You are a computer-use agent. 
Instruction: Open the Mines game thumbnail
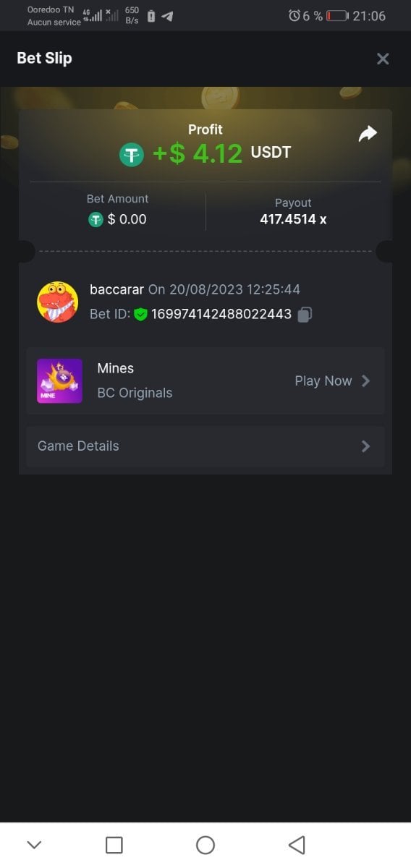point(59,380)
